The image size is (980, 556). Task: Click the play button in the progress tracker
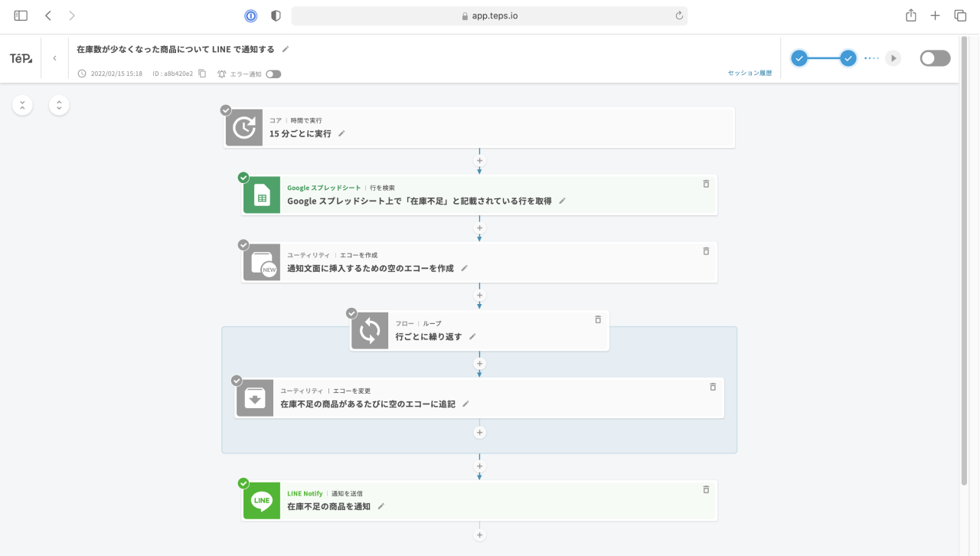coord(893,58)
